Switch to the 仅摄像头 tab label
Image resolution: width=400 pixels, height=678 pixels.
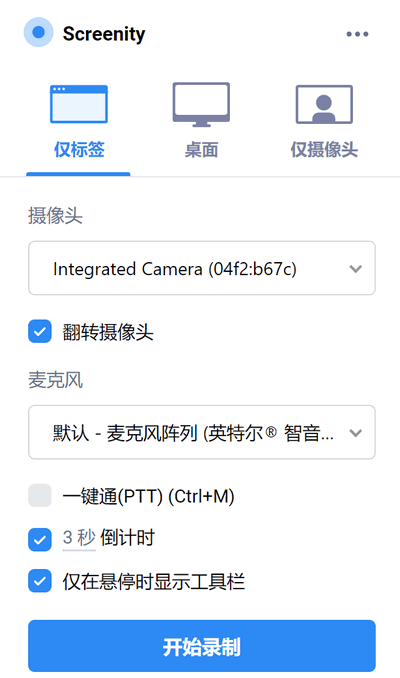[x=324, y=150]
